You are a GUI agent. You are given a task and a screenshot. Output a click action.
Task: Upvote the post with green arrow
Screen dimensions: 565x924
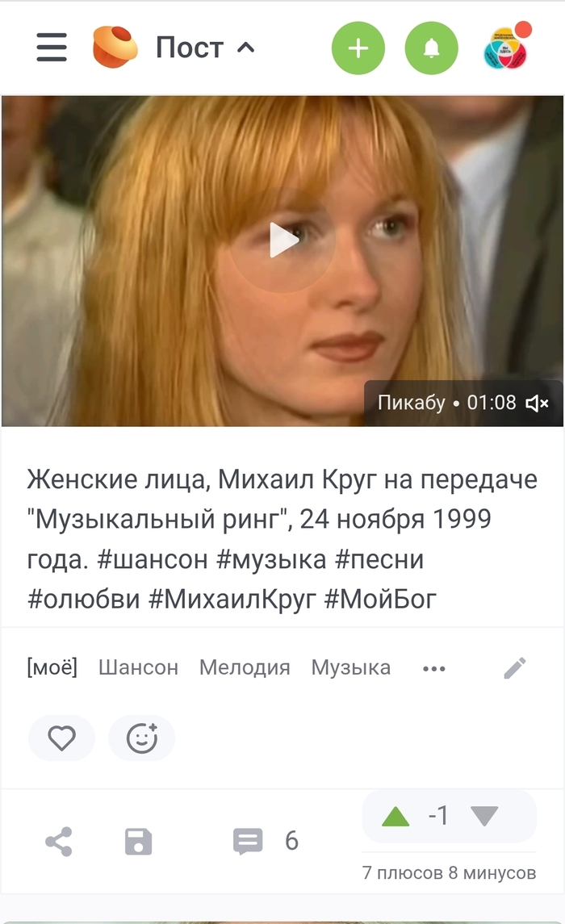[x=395, y=817]
